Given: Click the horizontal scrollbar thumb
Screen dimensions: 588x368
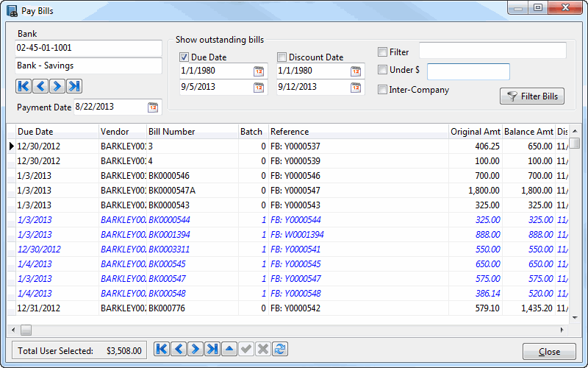Looking at the screenshot, I should click(x=26, y=330).
